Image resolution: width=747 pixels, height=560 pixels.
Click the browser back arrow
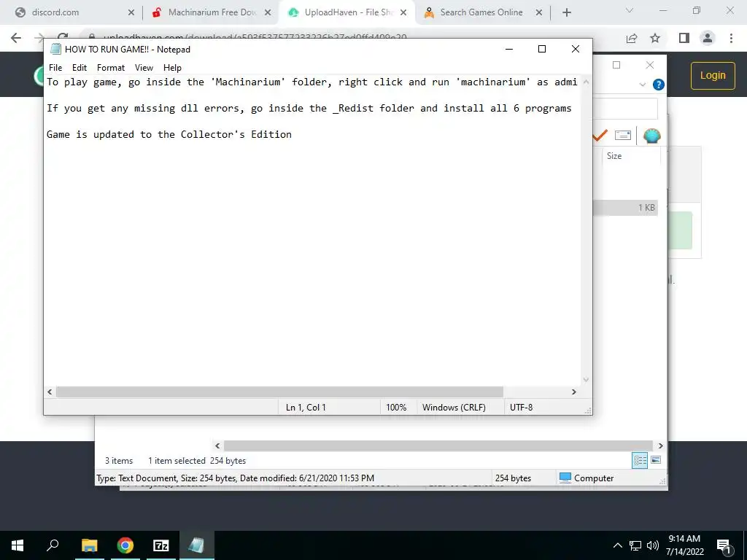[x=16, y=38]
